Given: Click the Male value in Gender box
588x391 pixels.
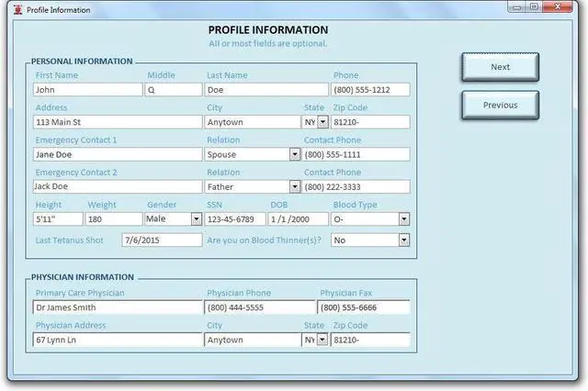Looking at the screenshot, I should 155,218.
